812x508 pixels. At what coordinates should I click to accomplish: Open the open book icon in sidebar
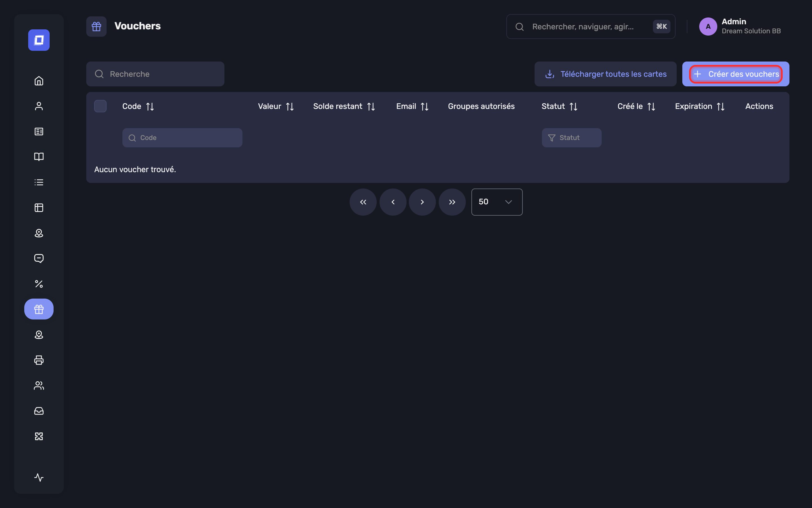[39, 157]
